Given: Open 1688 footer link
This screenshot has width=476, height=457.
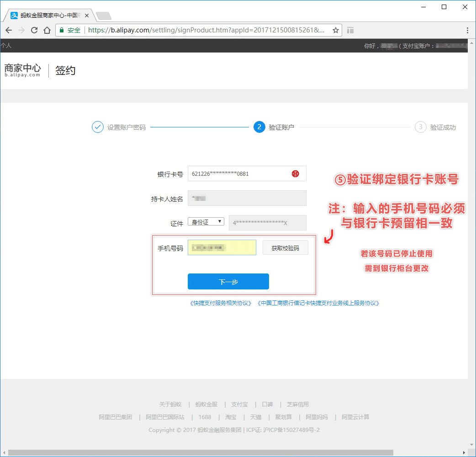Looking at the screenshot, I should [205, 417].
